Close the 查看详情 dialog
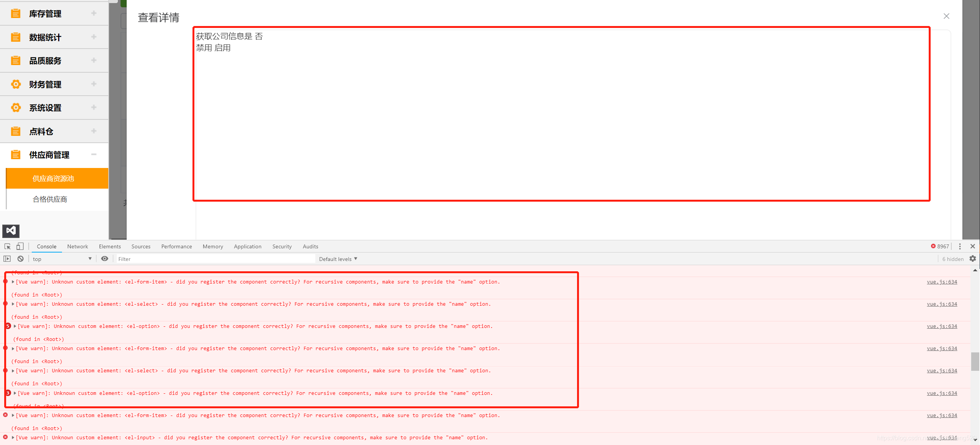Image resolution: width=980 pixels, height=445 pixels. pyautogui.click(x=946, y=16)
